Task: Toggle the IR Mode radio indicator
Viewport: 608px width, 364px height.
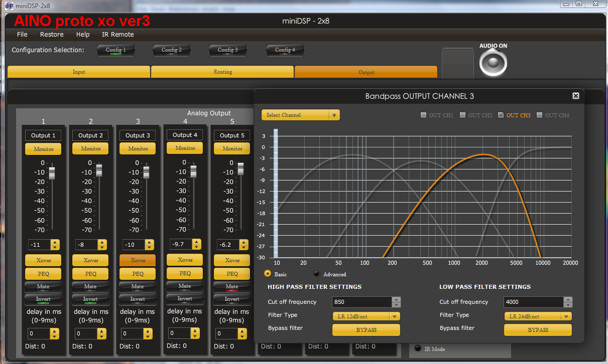Action: click(x=418, y=348)
